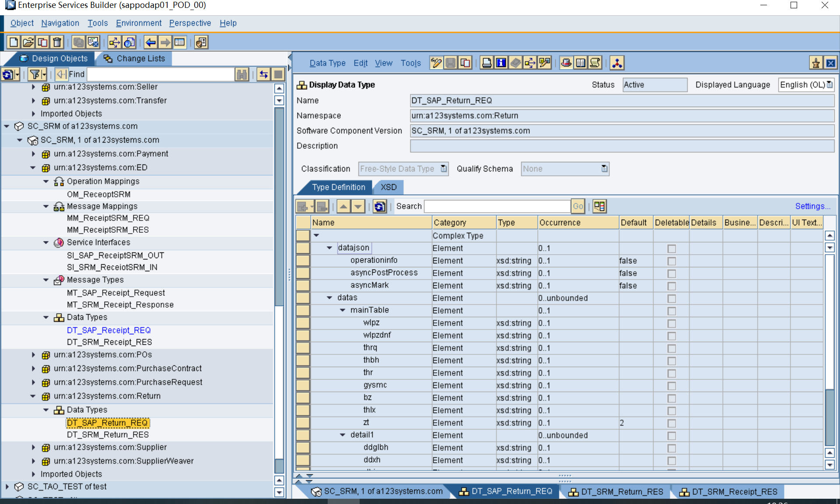This screenshot has width=840, height=504.
Task: Click the Forward arrow icon in main toolbar
Action: click(x=165, y=42)
